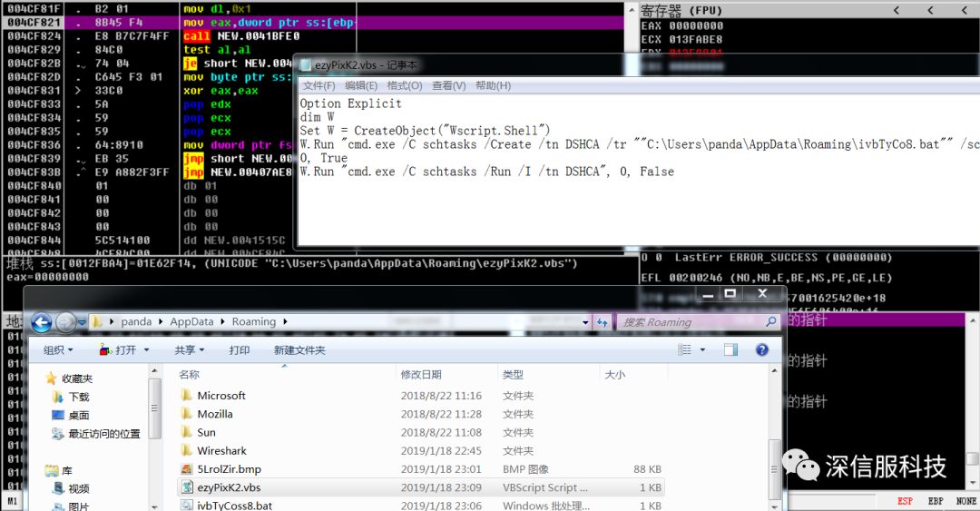
Task: Open Notepad 编辑(E) menu
Action: click(361, 85)
